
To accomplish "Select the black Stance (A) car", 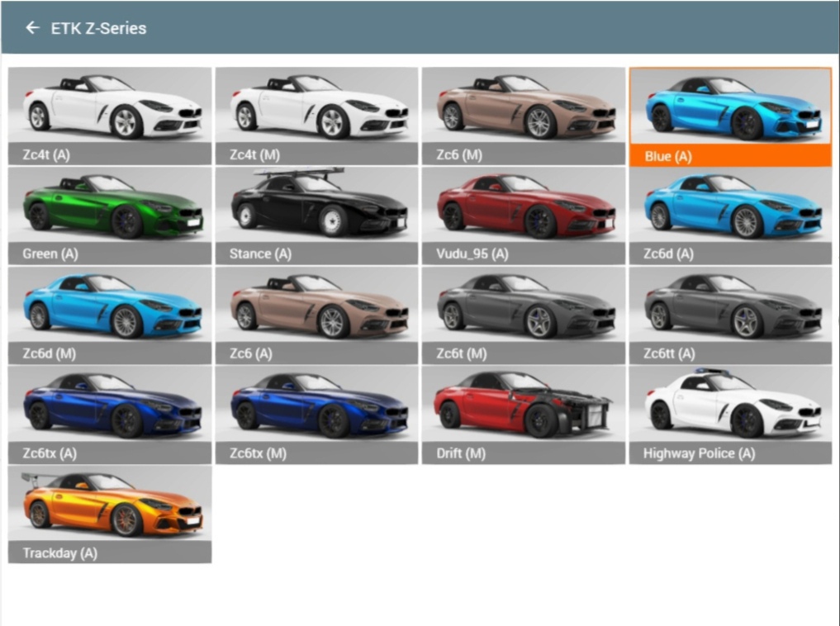I will point(316,207).
